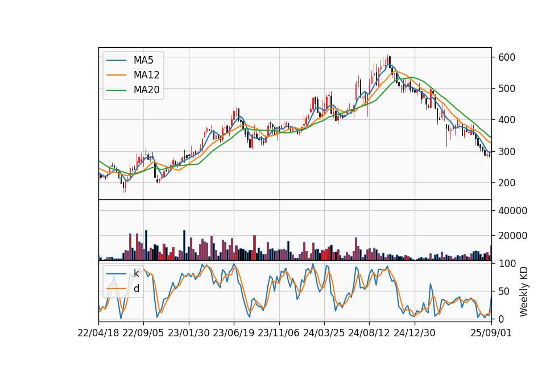Click the 23/01/30 date tick label

tap(189, 333)
